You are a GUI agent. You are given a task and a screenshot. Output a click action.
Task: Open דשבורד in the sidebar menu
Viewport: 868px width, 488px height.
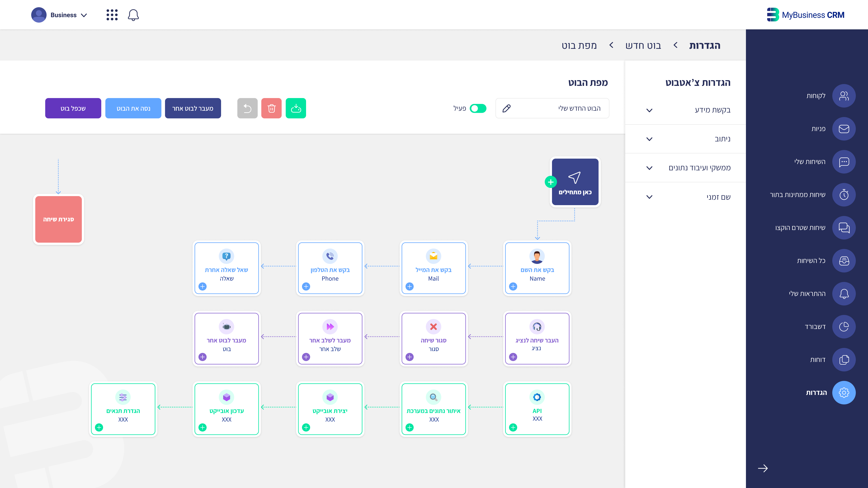[844, 327]
